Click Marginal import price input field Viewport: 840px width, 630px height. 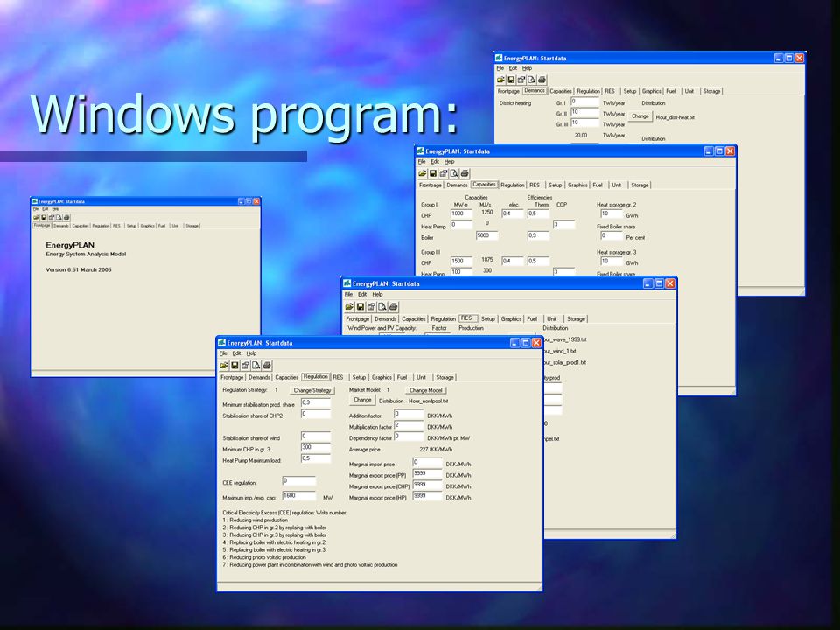(x=427, y=462)
